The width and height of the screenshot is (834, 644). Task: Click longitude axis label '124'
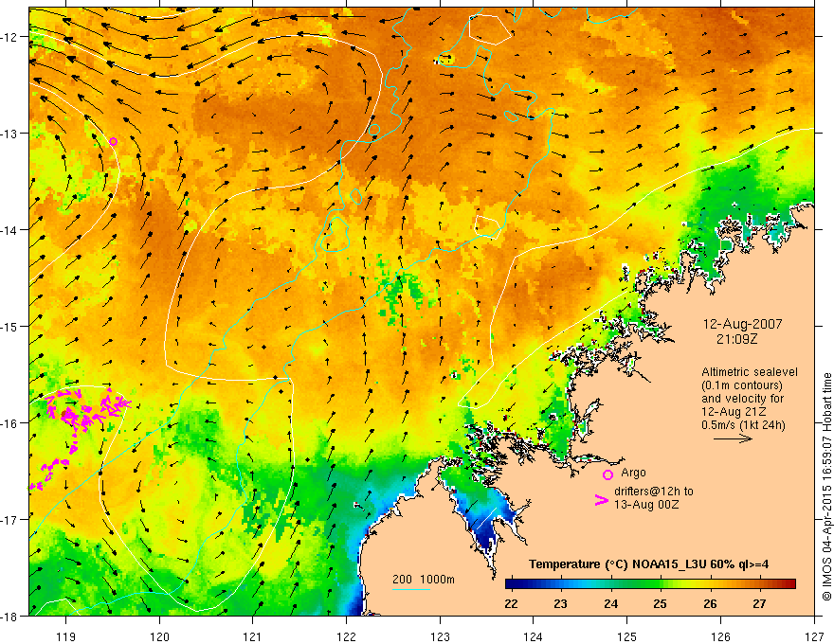pos(534,636)
